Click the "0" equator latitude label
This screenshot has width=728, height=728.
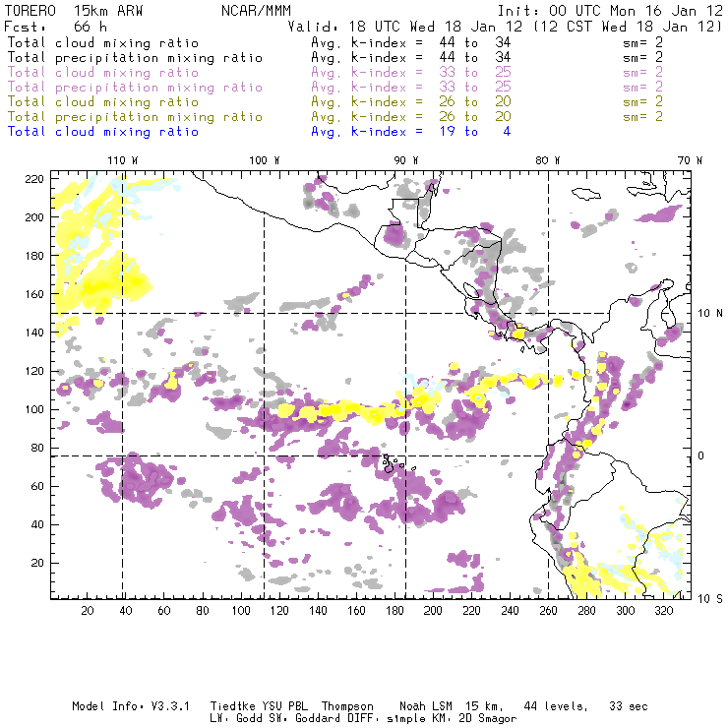coord(701,455)
